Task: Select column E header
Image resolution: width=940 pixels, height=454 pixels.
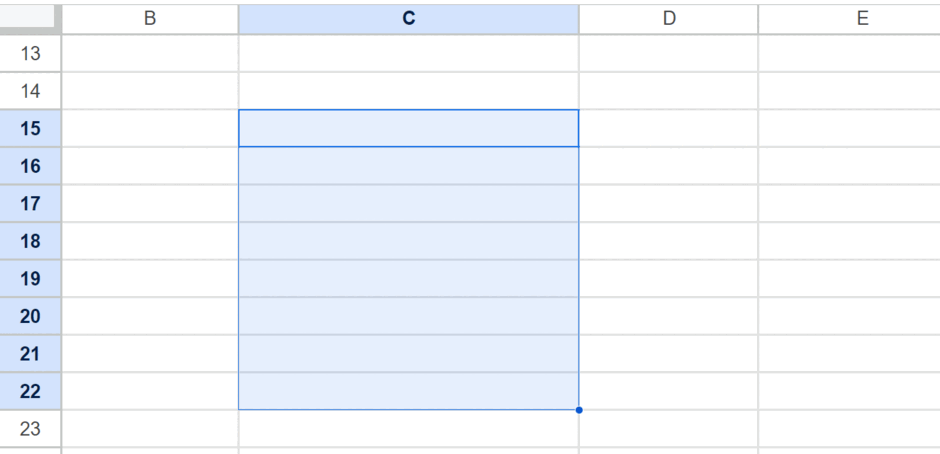Action: pos(849,19)
